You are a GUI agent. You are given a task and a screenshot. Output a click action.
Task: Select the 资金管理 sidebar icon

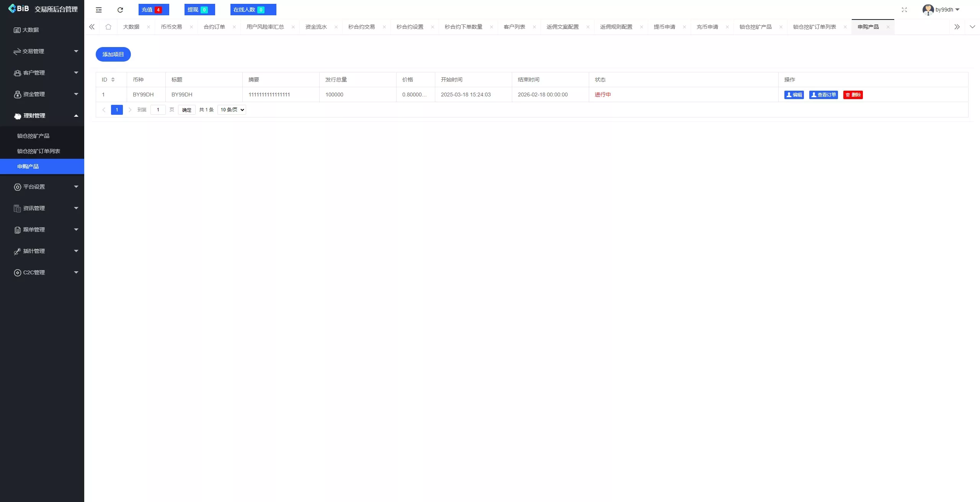pyautogui.click(x=17, y=94)
